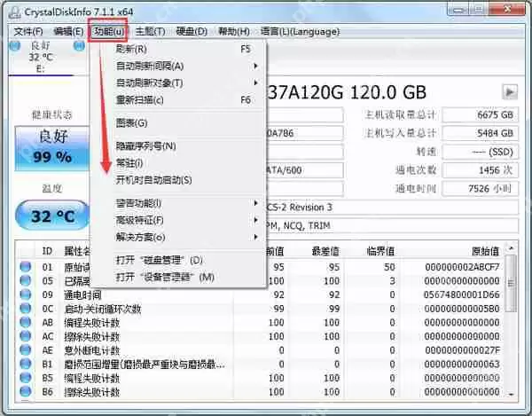Click the raw value 05674800001D66
Image resolution: width=532 pixels, height=416 pixels.
tap(461, 294)
